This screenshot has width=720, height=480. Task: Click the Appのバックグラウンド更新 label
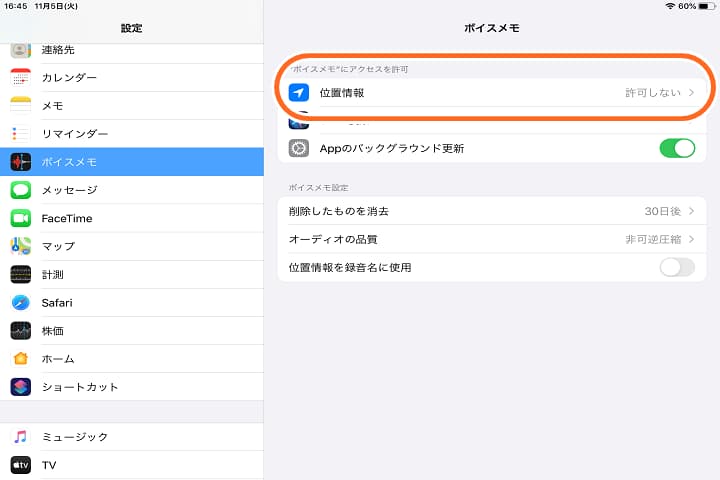click(392, 148)
